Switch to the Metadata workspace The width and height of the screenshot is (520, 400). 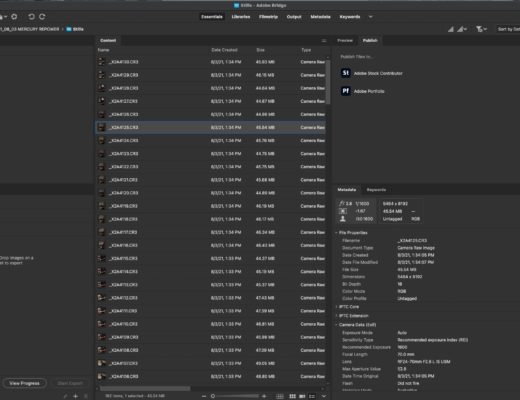[x=320, y=17]
